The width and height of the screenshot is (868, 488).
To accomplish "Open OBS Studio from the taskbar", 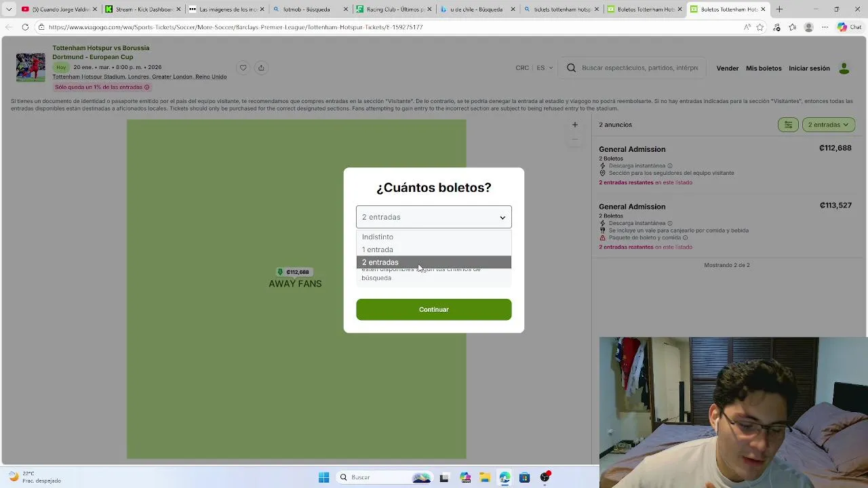I will tap(545, 477).
